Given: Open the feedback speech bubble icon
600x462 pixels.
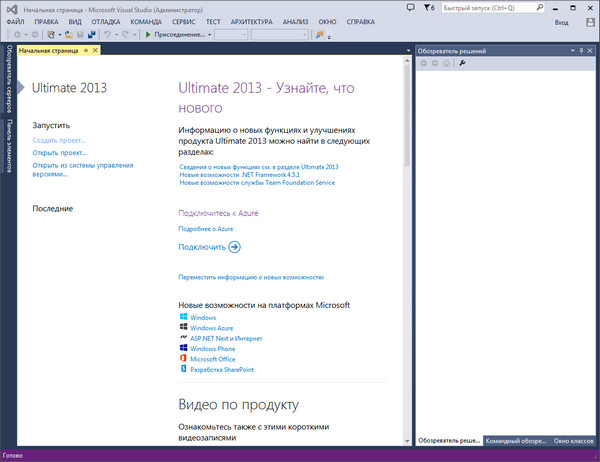Looking at the screenshot, I should click(x=411, y=7).
